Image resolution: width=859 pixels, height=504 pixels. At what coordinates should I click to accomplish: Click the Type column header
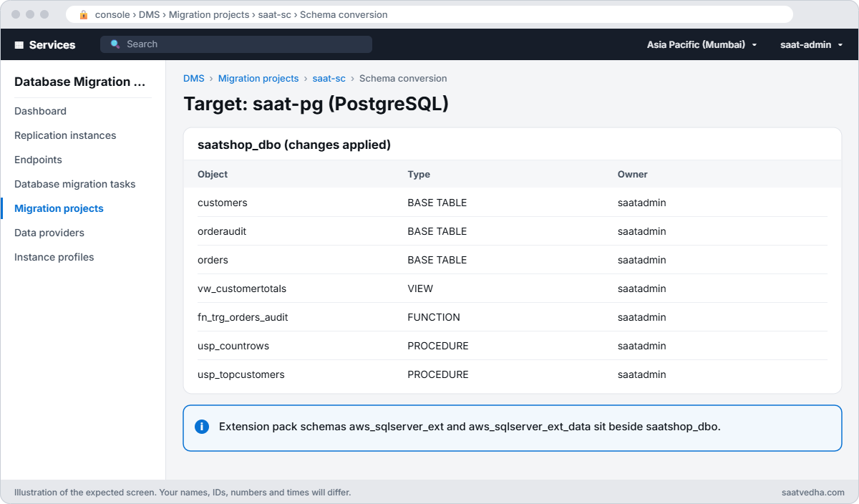pyautogui.click(x=419, y=174)
